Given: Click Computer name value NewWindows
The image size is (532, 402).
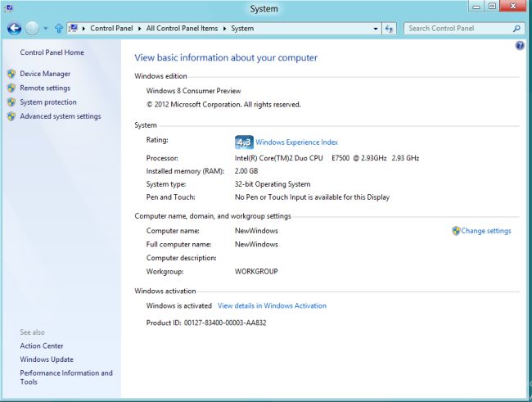Looking at the screenshot, I should [256, 231].
